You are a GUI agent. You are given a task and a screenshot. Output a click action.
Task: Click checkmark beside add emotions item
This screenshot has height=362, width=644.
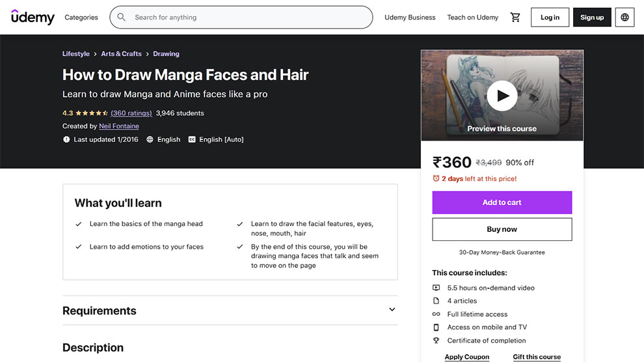(x=79, y=247)
